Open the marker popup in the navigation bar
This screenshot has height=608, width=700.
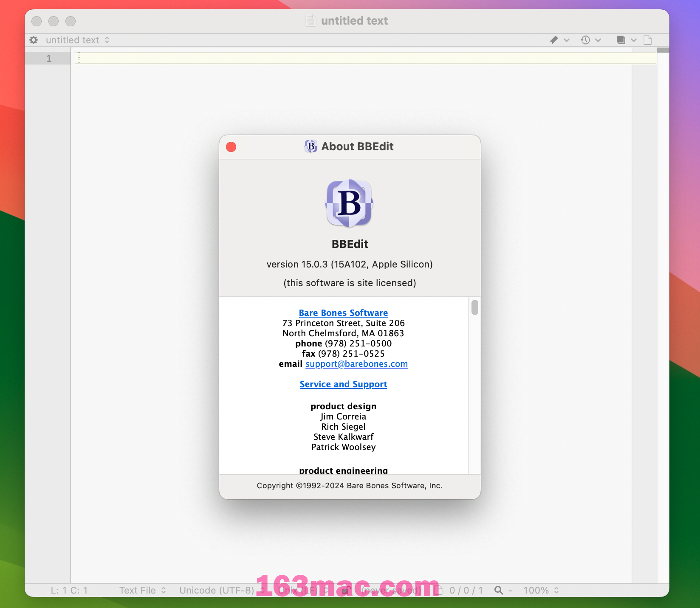tap(559, 40)
